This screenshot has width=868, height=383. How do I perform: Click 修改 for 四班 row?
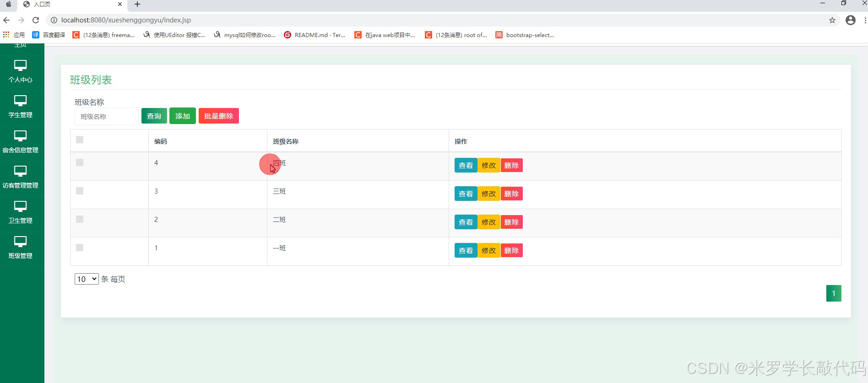489,165
